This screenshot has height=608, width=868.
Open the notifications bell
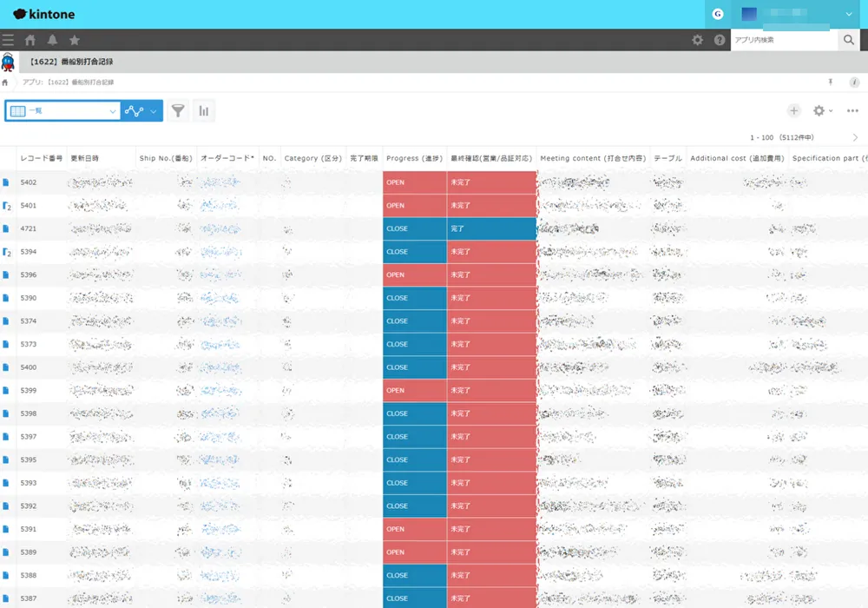52,40
